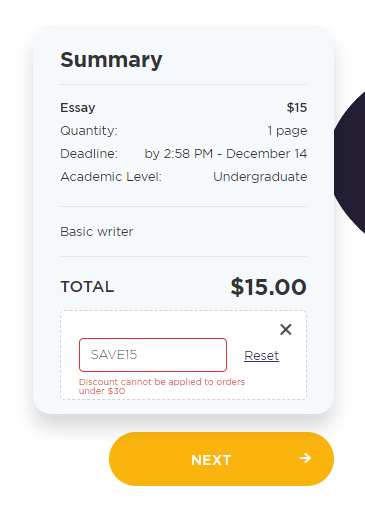Click the SAVE15 promo code field
365x528 pixels.
[x=153, y=355]
